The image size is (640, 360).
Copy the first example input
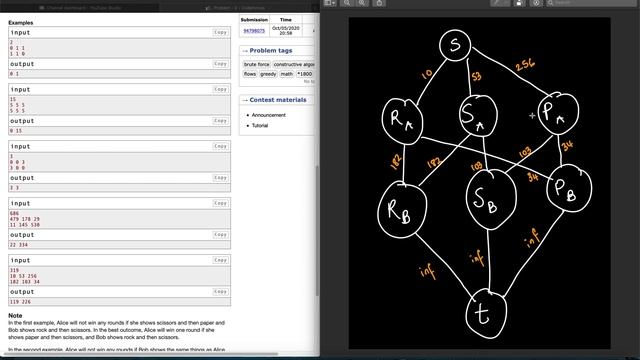coord(220,32)
